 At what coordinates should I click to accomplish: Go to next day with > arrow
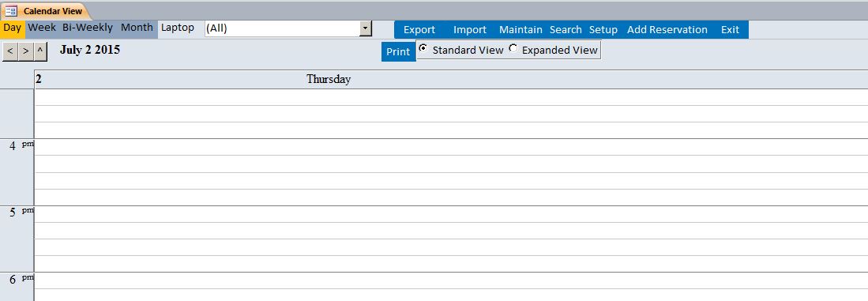click(25, 51)
